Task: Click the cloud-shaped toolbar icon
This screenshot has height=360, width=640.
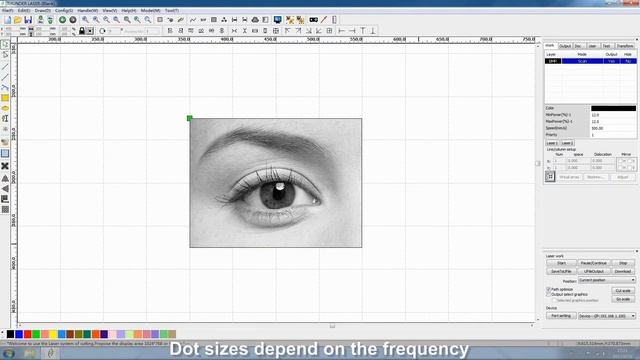Action: click(255, 20)
